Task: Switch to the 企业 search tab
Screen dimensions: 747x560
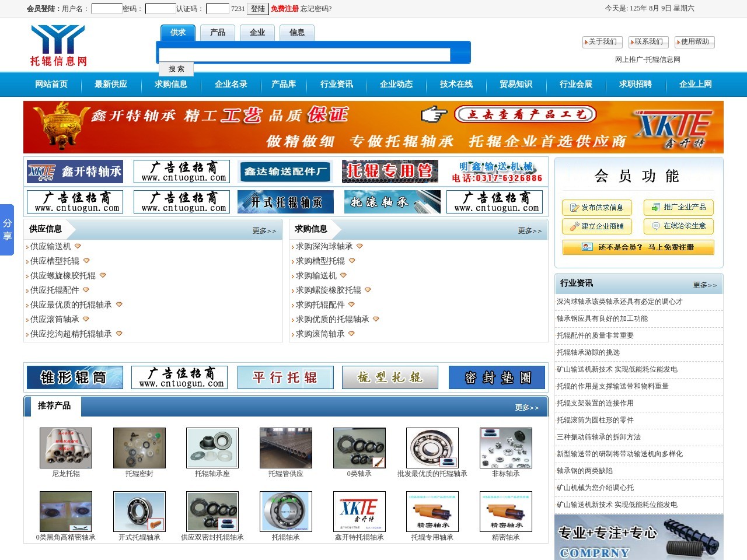Action: click(x=257, y=33)
